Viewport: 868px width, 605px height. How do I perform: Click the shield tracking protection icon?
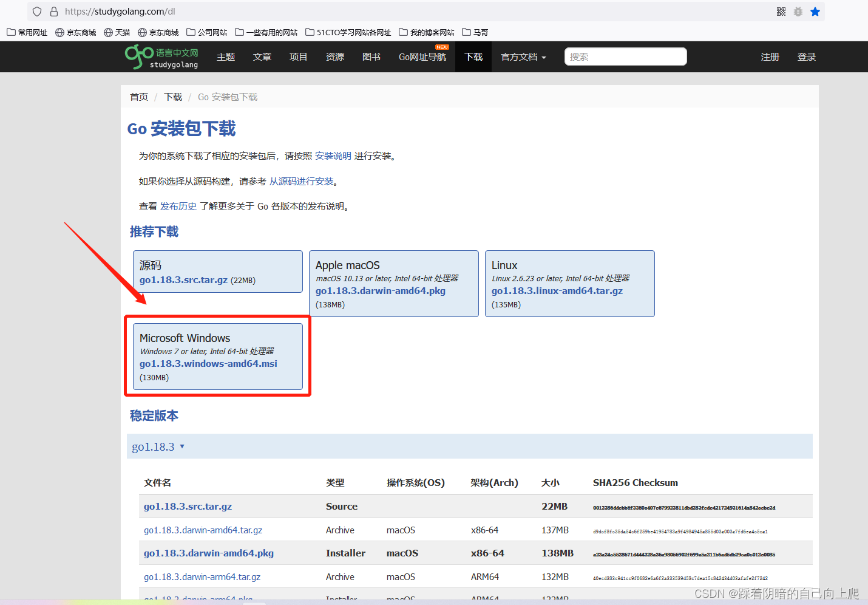click(x=37, y=12)
